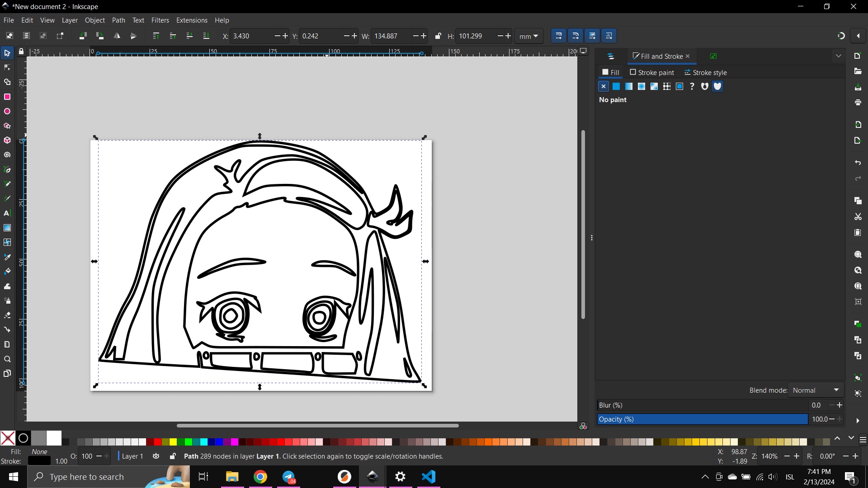Show previous palette row up arrow
This screenshot has width=868, height=488.
[x=837, y=438]
